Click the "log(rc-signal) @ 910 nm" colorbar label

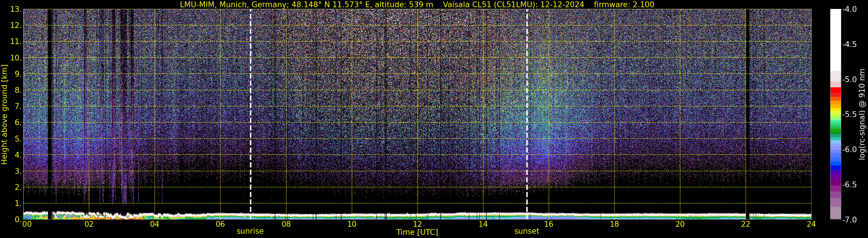(x=862, y=115)
